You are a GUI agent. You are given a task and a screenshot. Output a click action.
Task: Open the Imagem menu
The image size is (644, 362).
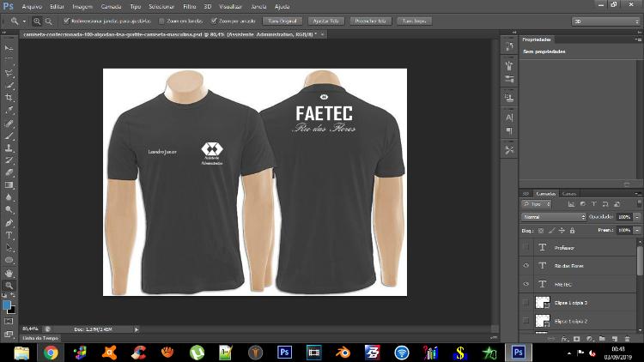(82, 7)
